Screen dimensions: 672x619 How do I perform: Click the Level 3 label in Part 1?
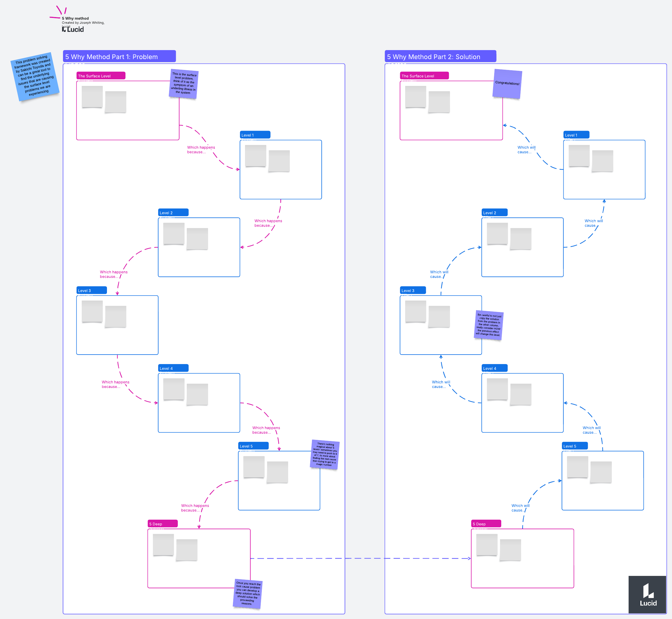[91, 290]
